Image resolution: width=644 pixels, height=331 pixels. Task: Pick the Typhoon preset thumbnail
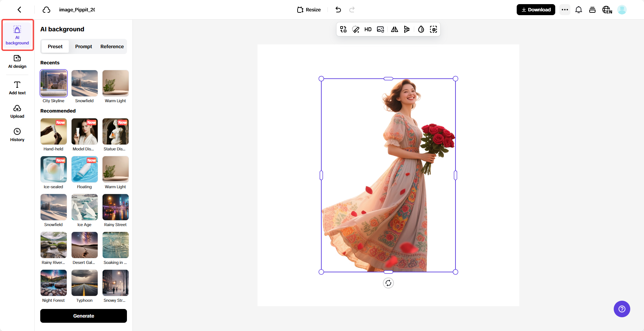(84, 283)
